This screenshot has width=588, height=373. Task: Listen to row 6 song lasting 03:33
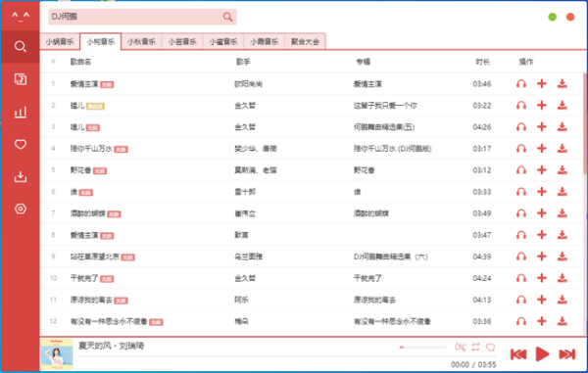pos(521,192)
